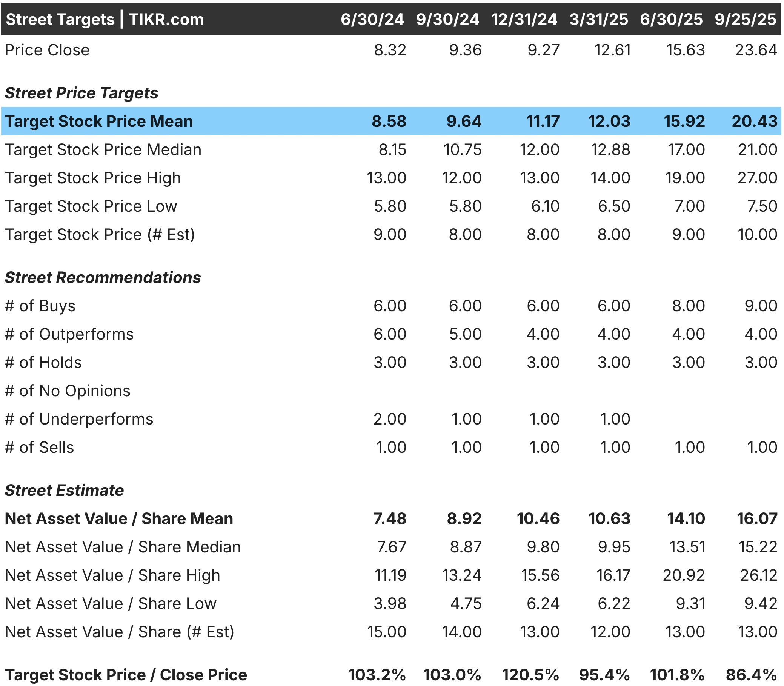Select the 9/25/25 column header

tap(745, 20)
